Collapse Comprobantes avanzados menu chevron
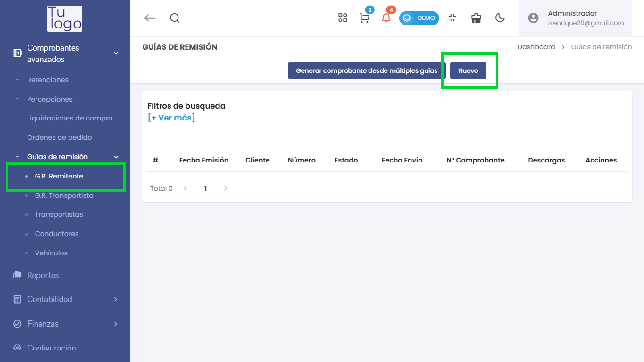The height and width of the screenshot is (362, 644). pyautogui.click(x=116, y=53)
